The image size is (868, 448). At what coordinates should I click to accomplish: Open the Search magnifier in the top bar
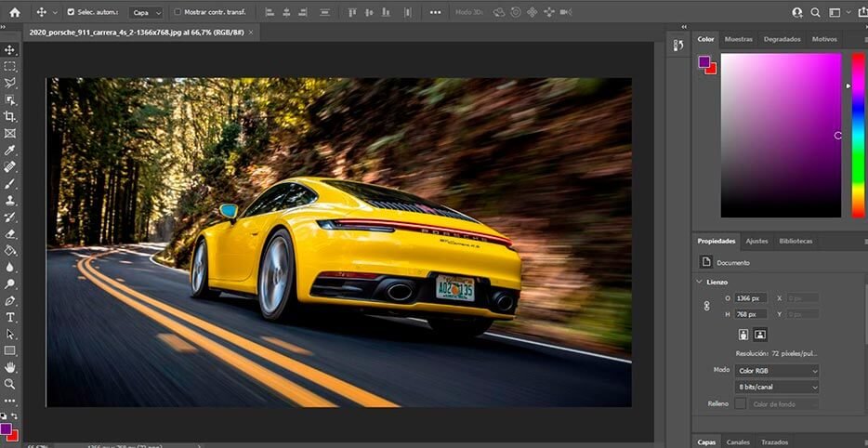[x=815, y=12]
